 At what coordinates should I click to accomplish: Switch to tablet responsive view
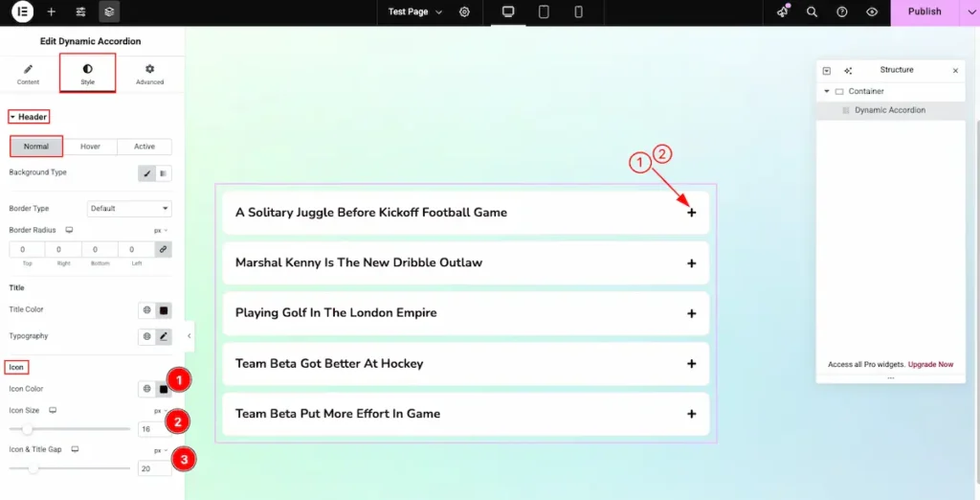tap(544, 11)
